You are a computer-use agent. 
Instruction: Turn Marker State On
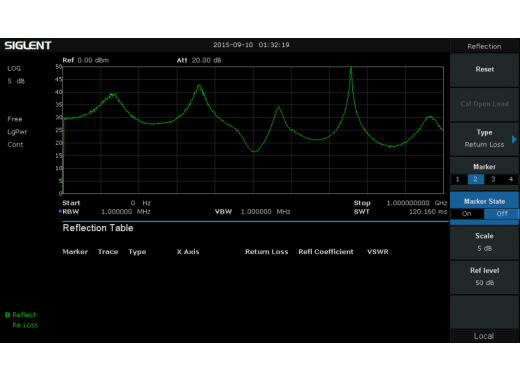[x=467, y=214]
